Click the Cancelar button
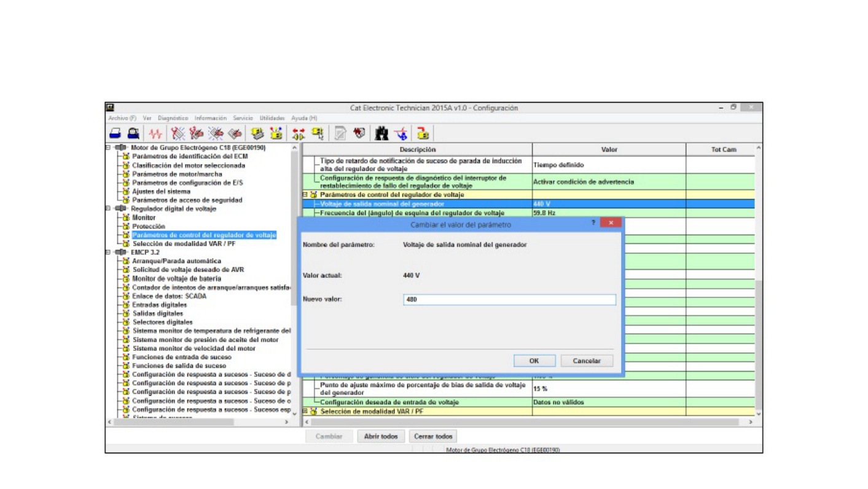Image resolution: width=868 pixels, height=489 pixels. pos(587,361)
